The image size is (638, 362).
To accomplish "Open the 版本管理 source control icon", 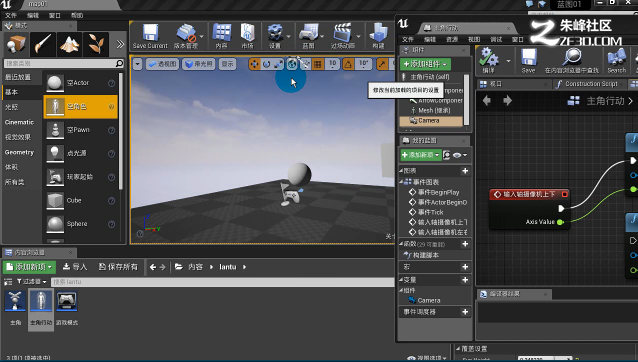I will [x=186, y=33].
